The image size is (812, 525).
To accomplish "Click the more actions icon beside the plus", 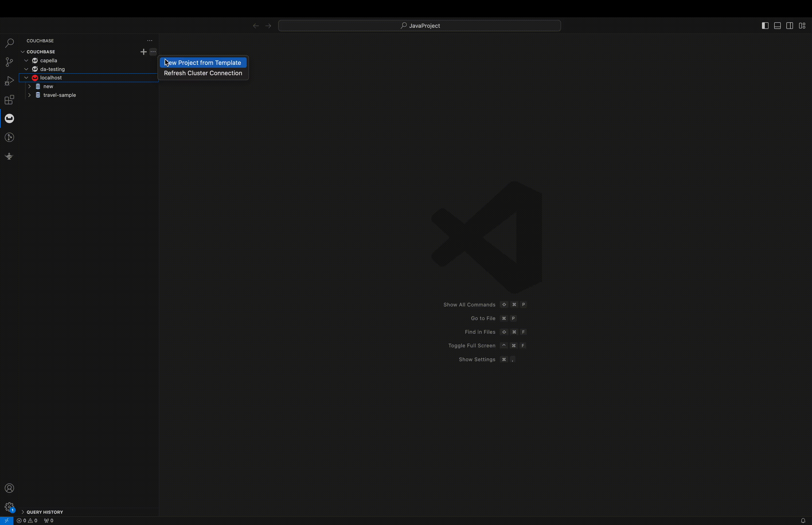I will coord(153,52).
